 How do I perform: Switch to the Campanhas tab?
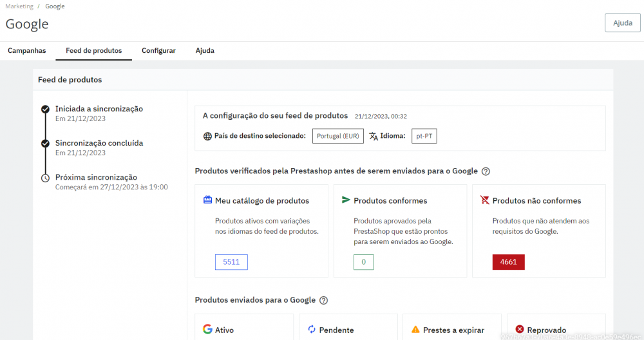click(x=27, y=51)
